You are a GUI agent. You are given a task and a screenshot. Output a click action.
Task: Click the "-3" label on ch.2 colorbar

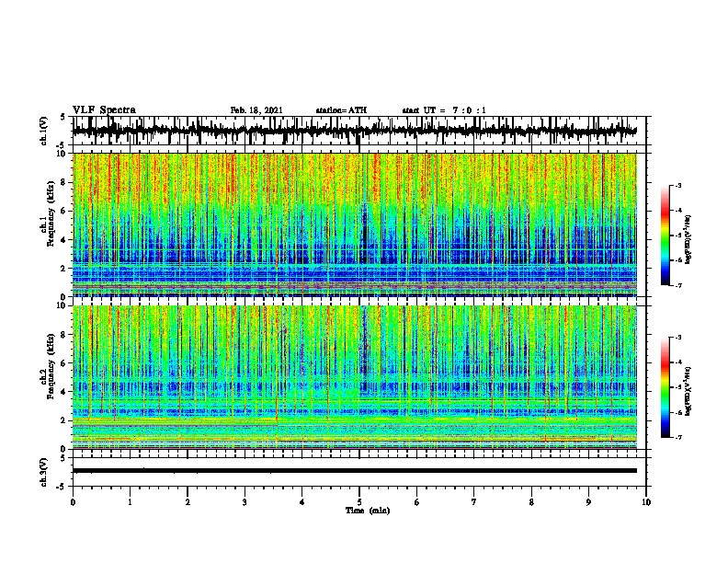pos(677,338)
